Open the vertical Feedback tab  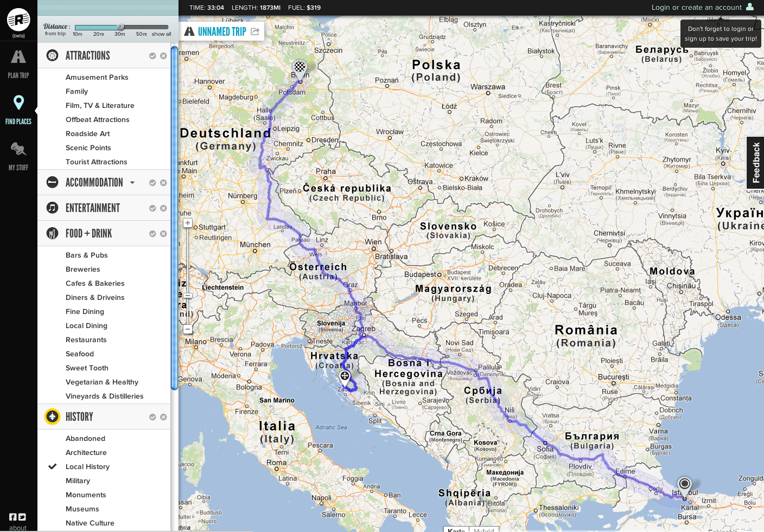pos(756,163)
